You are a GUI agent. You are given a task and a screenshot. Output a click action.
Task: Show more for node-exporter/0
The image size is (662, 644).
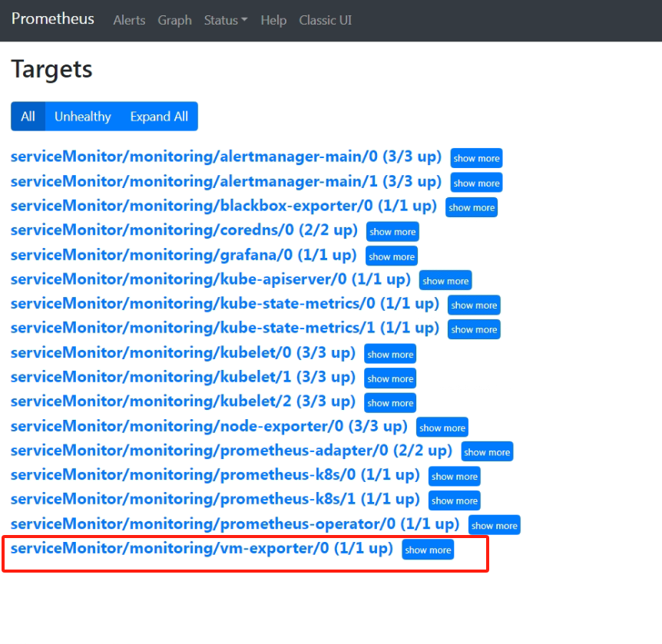tap(442, 428)
